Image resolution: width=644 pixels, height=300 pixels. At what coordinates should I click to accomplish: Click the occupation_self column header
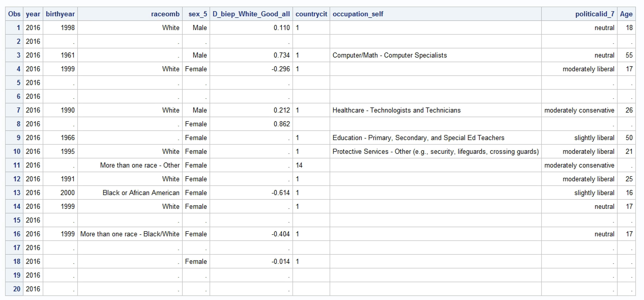click(358, 14)
